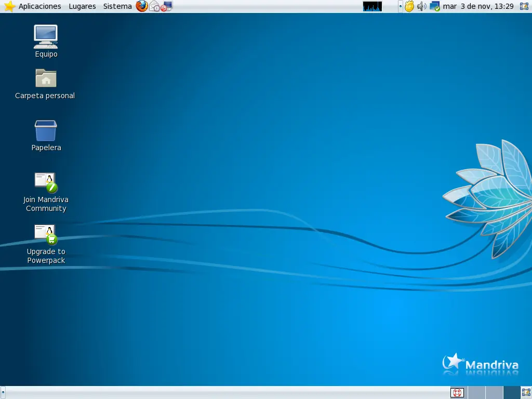Open the calendar from clock 13:29
Screen dimensions: 532x399
tap(478, 6)
